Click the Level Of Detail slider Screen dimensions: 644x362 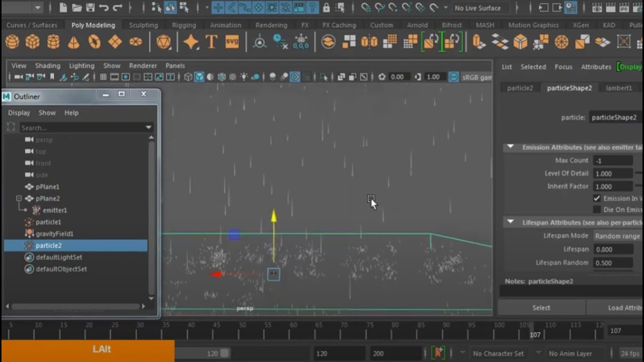pyautogui.click(x=639, y=173)
